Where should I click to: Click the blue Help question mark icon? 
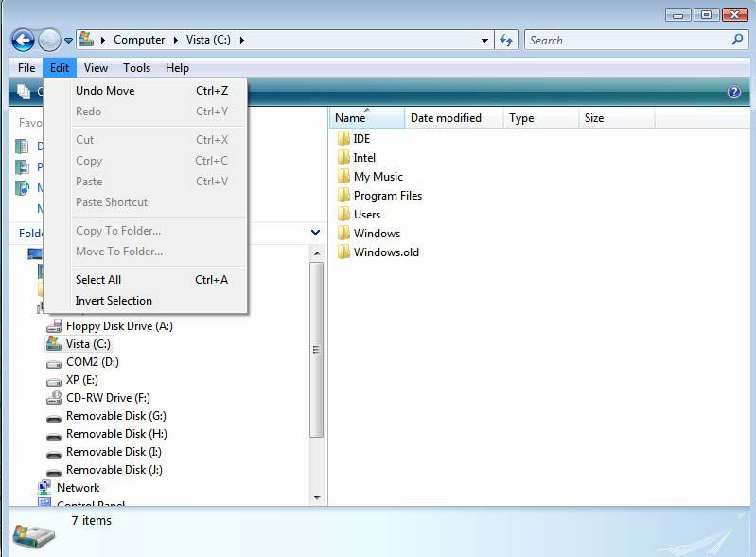(734, 92)
